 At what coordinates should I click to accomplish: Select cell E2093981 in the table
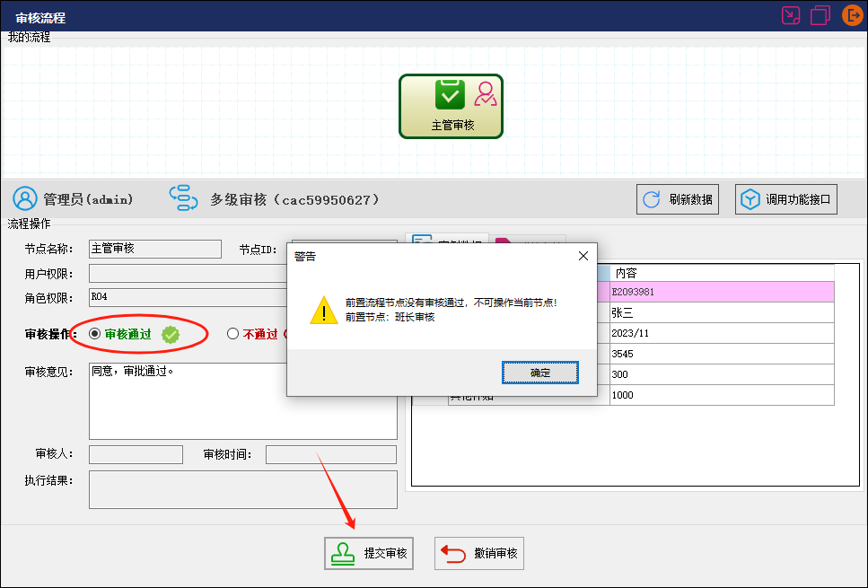pyautogui.click(x=722, y=292)
